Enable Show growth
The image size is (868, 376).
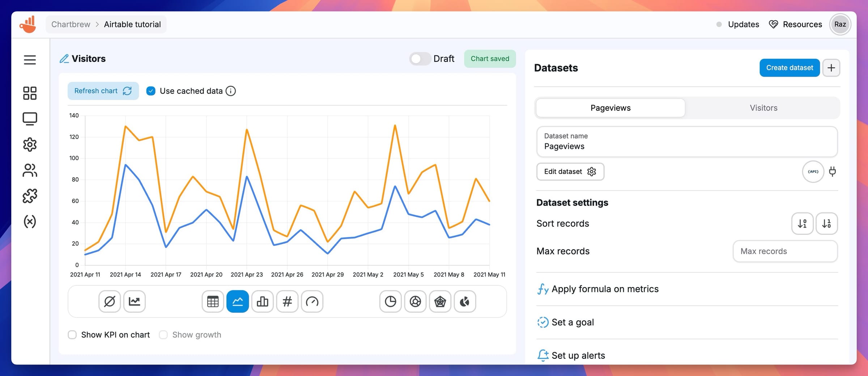pos(163,334)
